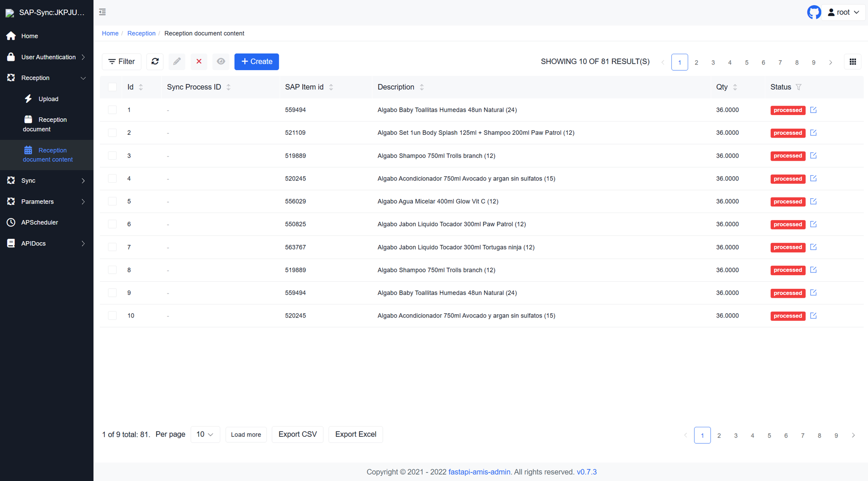This screenshot has height=481, width=868.
Task: Click the pencil edit icon in the toolbar
Action: coord(177,62)
